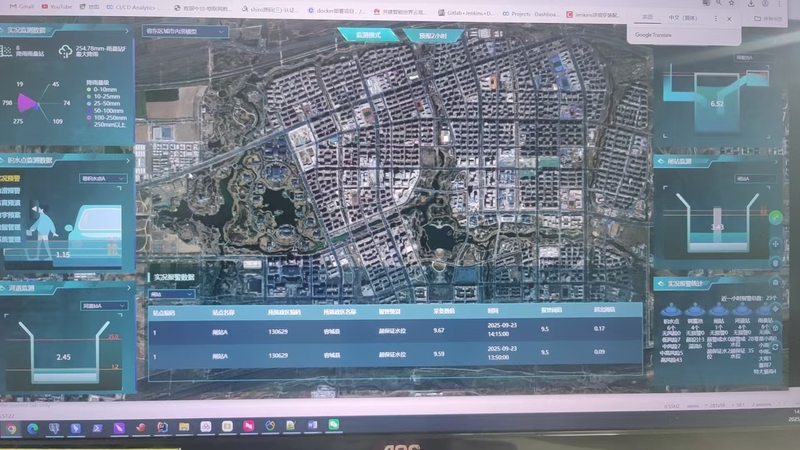The width and height of the screenshot is (800, 450).
Task: Open the Jenkins bookmark with red icon
Action: [x=592, y=15]
